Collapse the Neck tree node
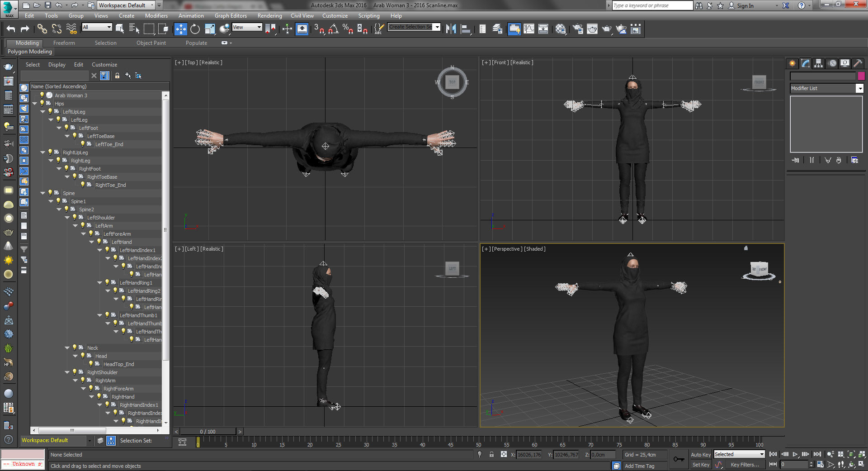 67,348
